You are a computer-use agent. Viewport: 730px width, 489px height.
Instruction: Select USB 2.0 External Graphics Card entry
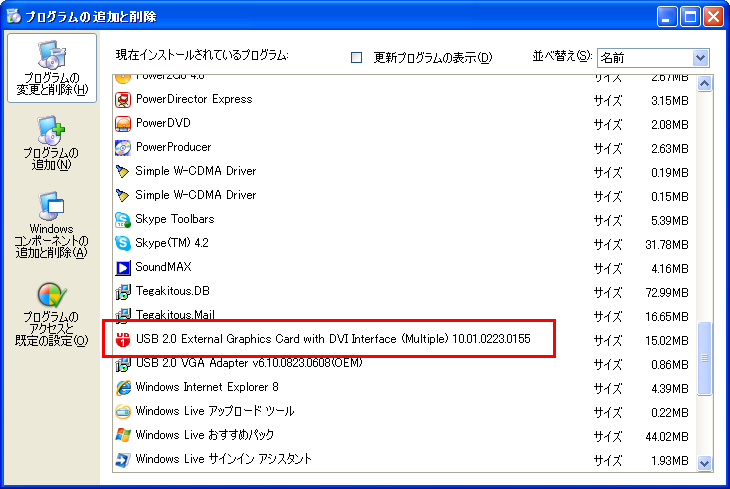[x=404, y=340]
